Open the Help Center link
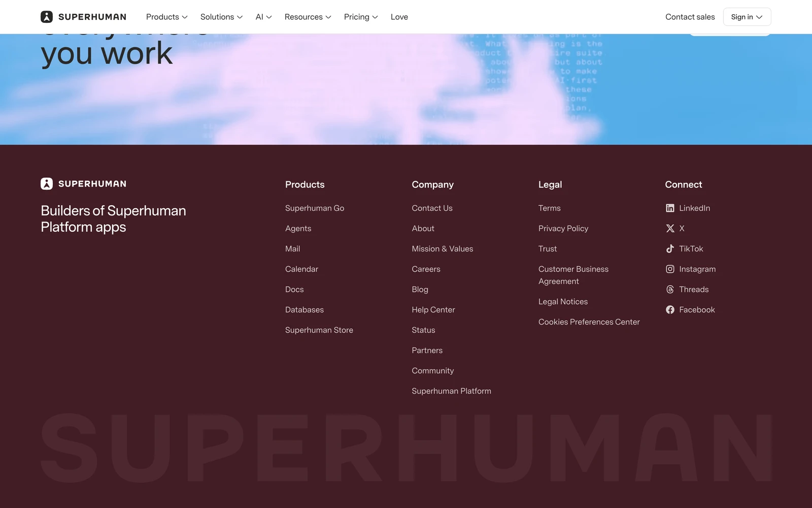The width and height of the screenshot is (812, 508). pos(433,310)
